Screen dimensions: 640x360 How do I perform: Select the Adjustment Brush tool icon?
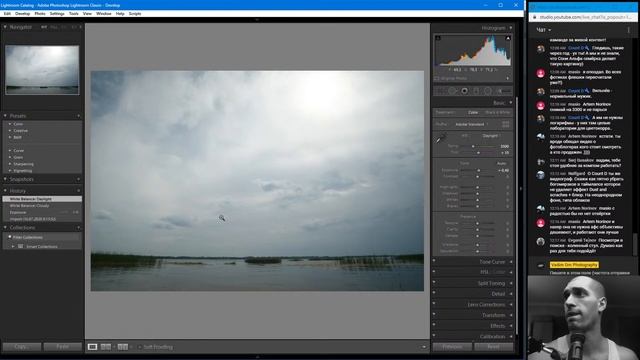(x=504, y=91)
